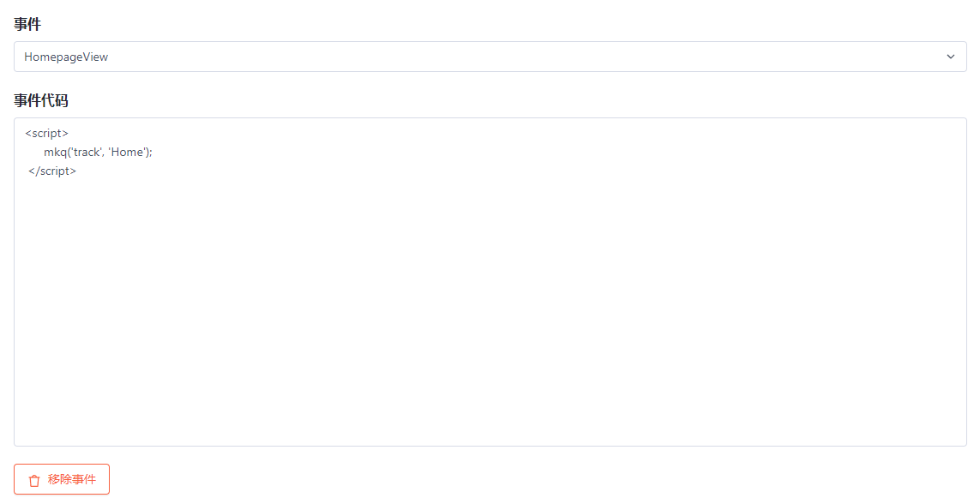Place cursor after semicolon in mkq line

(153, 152)
